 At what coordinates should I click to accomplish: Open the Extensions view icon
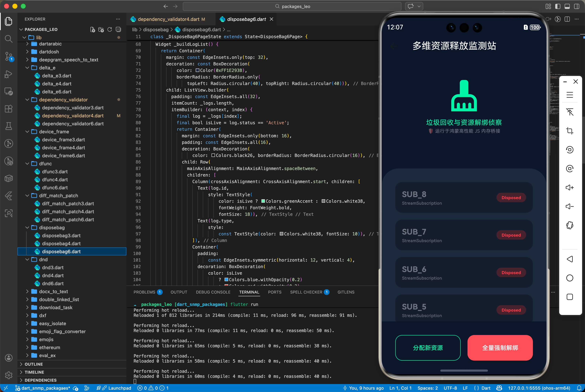(x=9, y=109)
